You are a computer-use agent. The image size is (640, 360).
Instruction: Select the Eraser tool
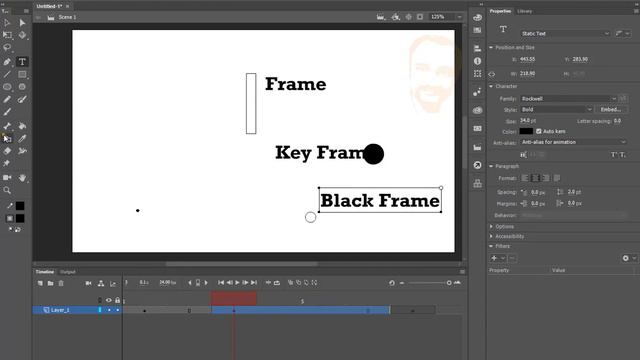7,151
